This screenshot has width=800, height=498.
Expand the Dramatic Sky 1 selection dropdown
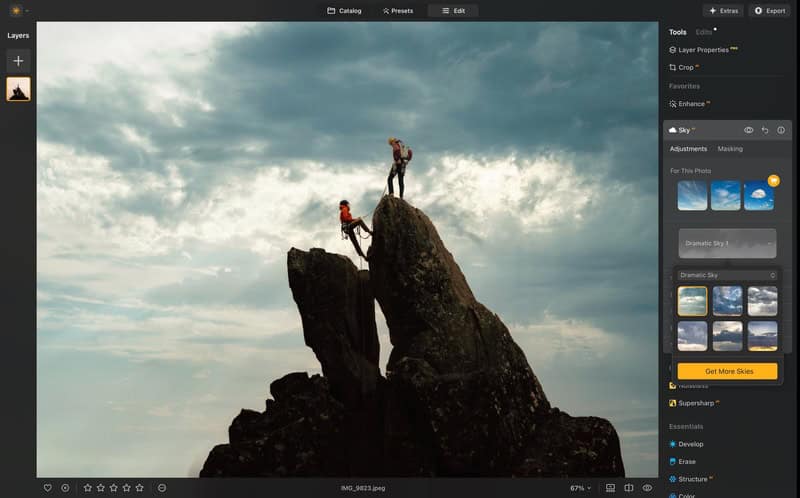click(x=727, y=244)
